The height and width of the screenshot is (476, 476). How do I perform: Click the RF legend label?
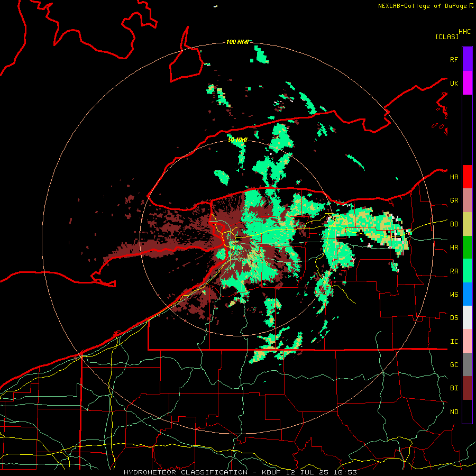pos(454,59)
